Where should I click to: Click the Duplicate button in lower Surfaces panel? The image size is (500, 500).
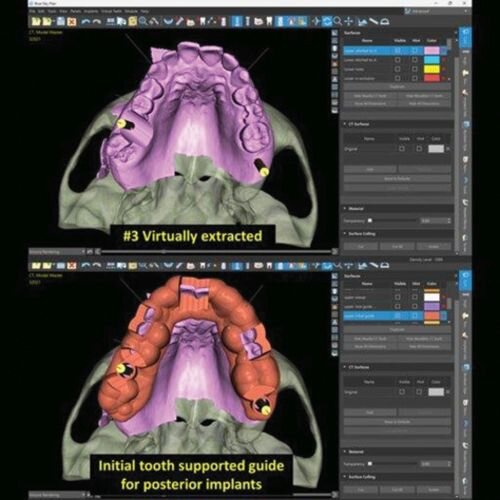[x=397, y=329]
